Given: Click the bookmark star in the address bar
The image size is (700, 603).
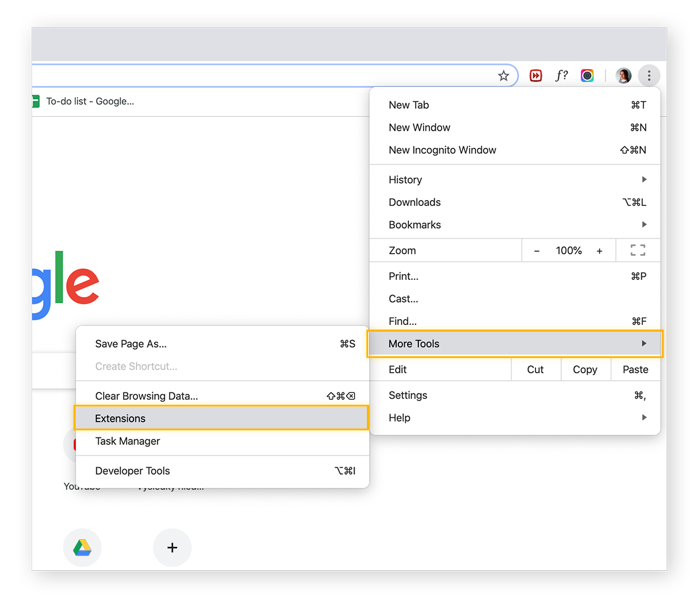Looking at the screenshot, I should 503,75.
